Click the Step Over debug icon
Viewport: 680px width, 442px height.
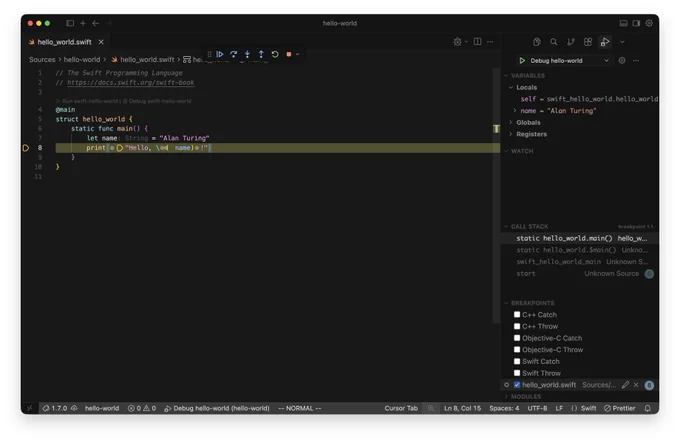point(234,54)
